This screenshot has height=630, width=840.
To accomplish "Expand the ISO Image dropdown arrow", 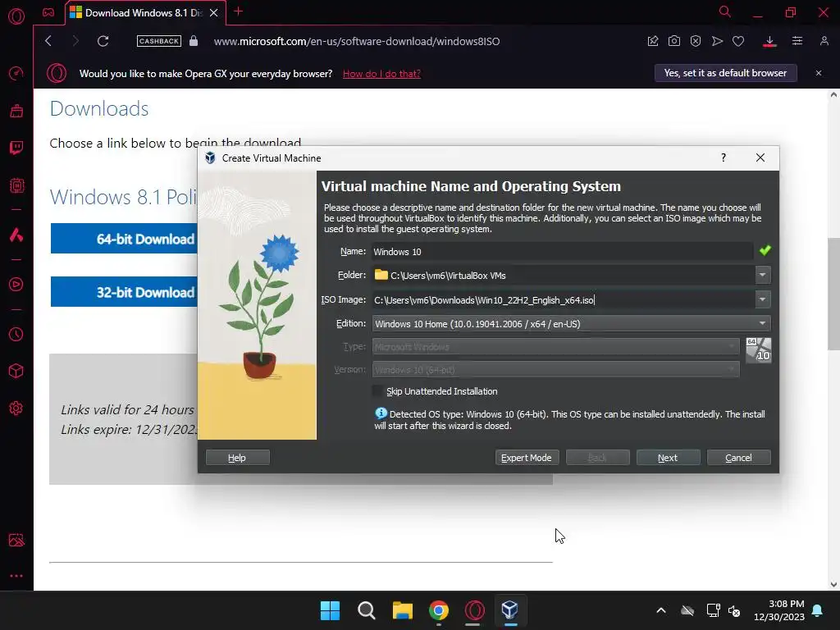I will click(x=762, y=299).
